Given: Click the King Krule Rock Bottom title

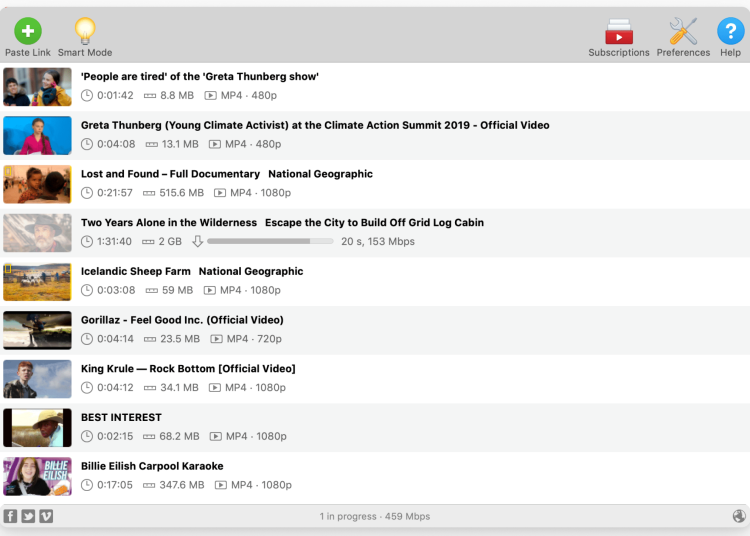Looking at the screenshot, I should (188, 369).
